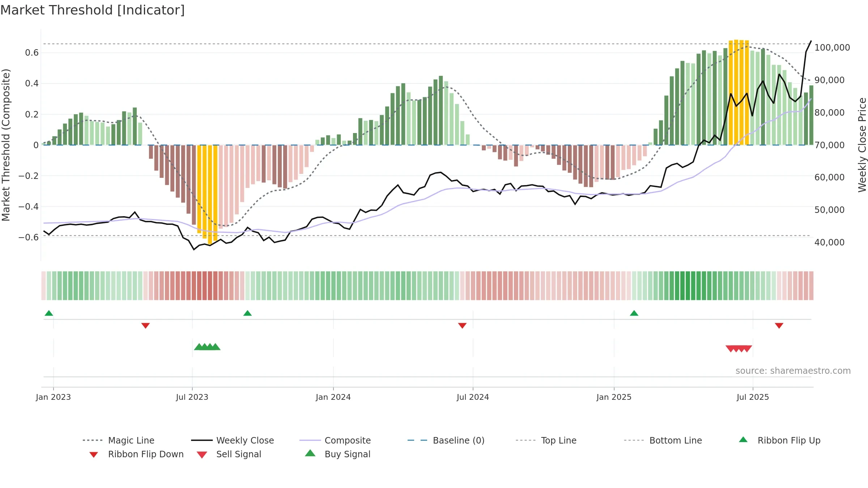The height and width of the screenshot is (488, 868).
Task: Toggle Ribbon Flip Up legend entry
Action: tap(780, 440)
